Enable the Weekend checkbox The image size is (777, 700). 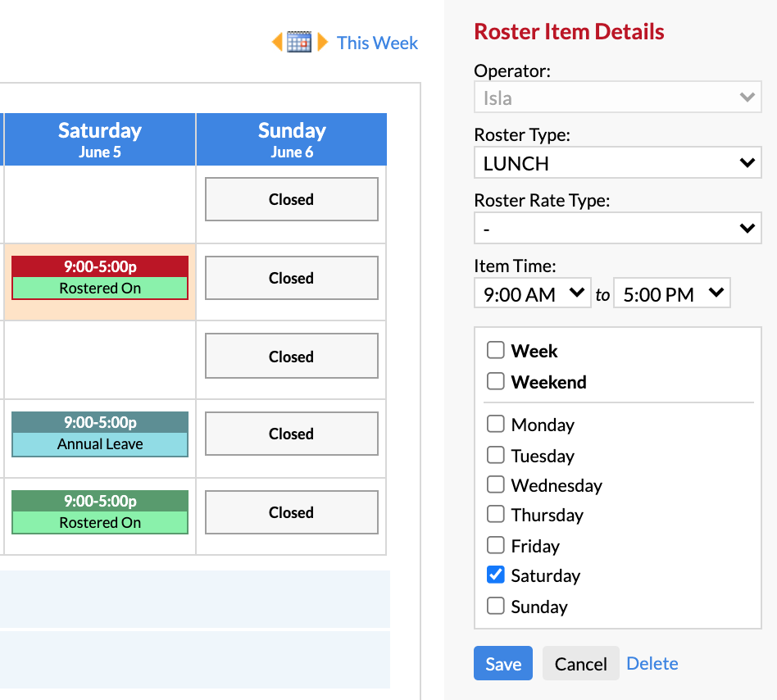(496, 381)
